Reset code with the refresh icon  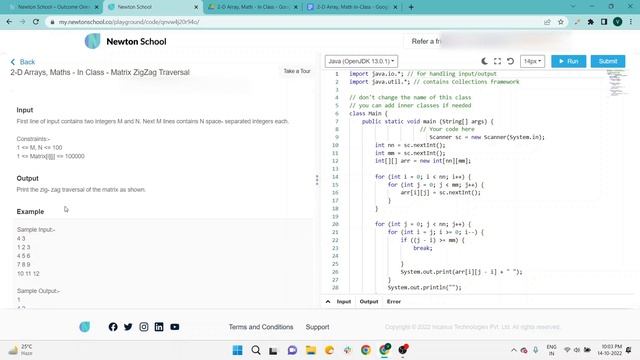coord(510,61)
